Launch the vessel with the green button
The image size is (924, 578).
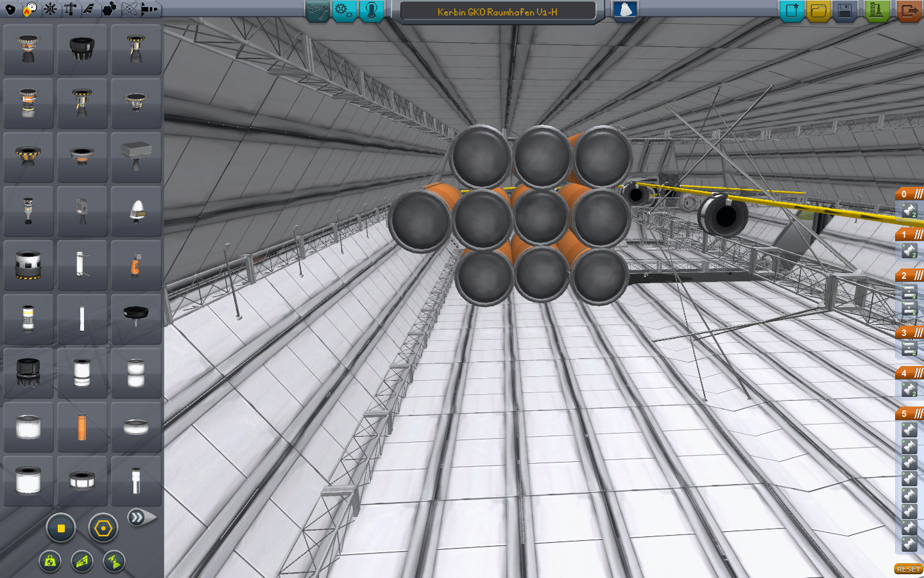(x=877, y=11)
